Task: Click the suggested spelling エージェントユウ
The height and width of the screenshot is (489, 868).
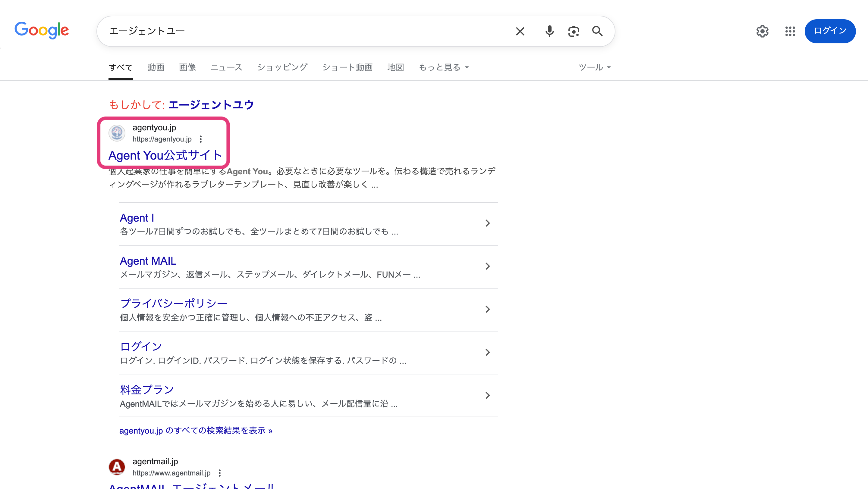Action: click(x=211, y=105)
